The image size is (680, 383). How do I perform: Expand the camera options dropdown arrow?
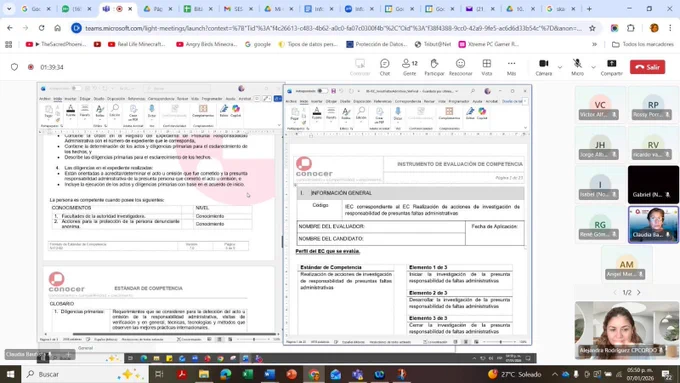point(560,67)
